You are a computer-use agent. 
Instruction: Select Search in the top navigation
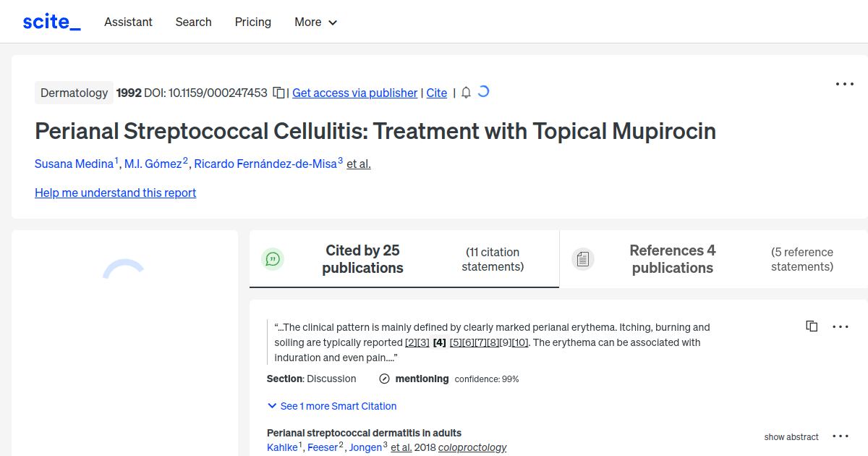pos(193,22)
